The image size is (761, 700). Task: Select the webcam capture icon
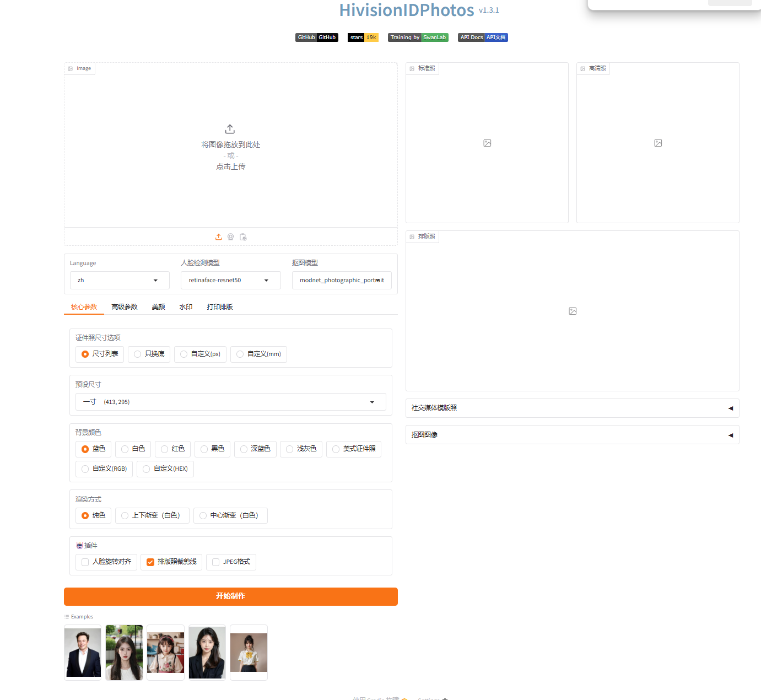(x=231, y=237)
